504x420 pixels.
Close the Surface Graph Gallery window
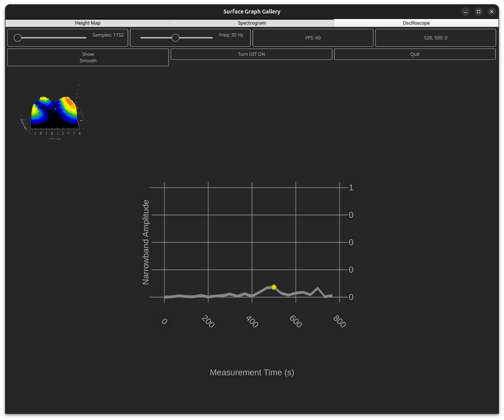point(492,12)
